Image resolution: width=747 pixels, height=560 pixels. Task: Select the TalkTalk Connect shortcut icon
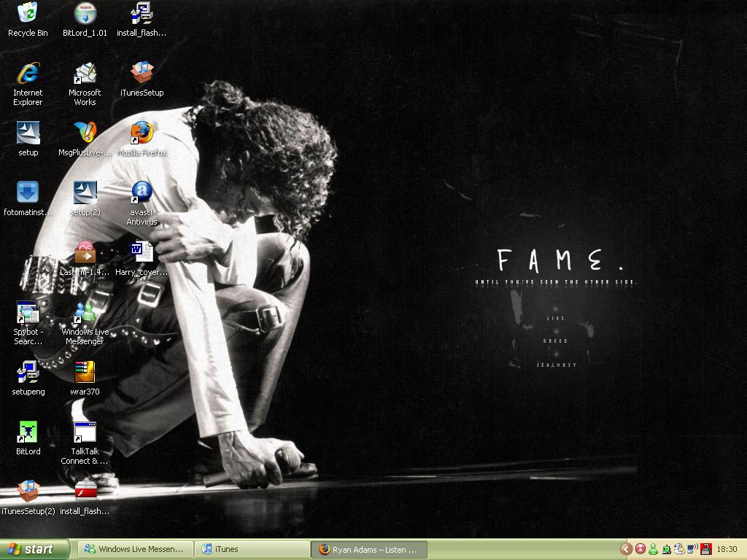click(85, 433)
